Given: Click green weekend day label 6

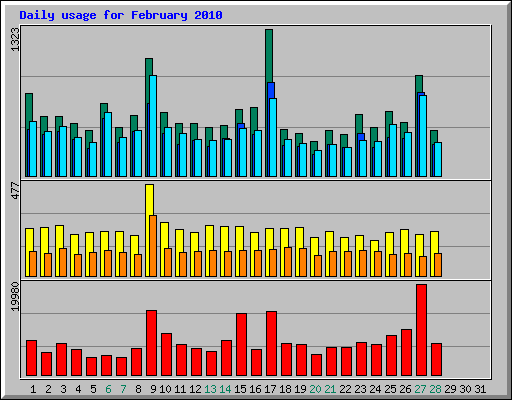Looking at the screenshot, I should [108, 389].
